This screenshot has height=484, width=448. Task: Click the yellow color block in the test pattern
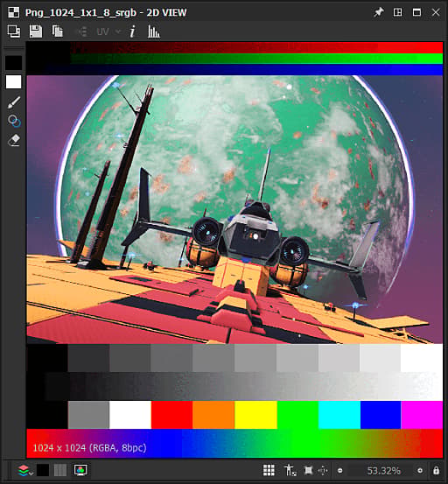click(255, 415)
